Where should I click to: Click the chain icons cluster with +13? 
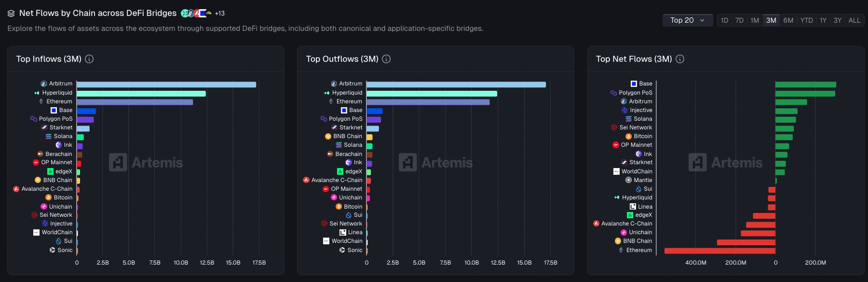click(203, 14)
